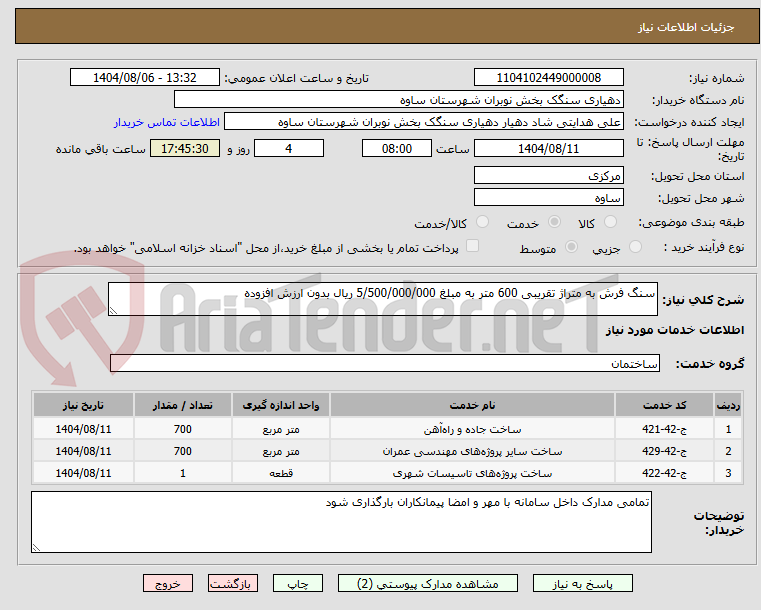Select the جزیی purchase type radio
The height and width of the screenshot is (610, 761).
tap(635, 247)
